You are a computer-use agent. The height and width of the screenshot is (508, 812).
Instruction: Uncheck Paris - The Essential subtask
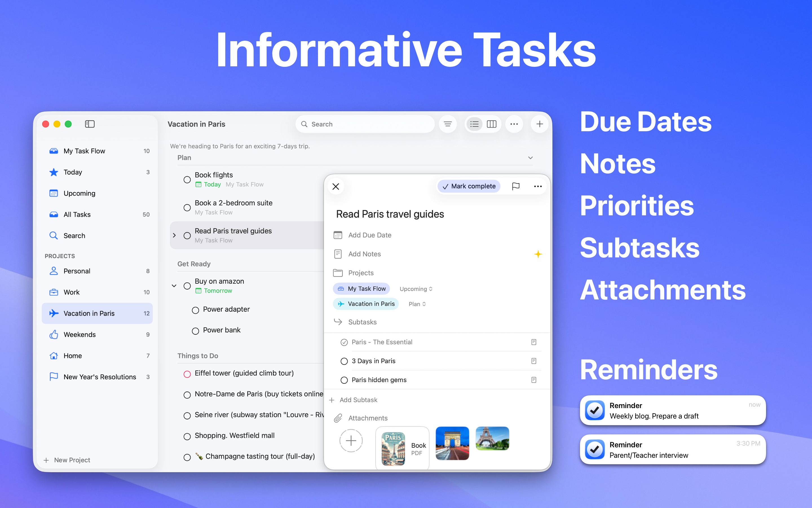(x=344, y=342)
